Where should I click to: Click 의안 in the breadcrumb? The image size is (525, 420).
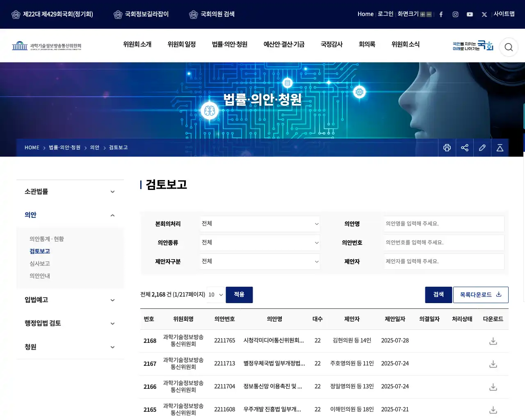[x=95, y=148]
